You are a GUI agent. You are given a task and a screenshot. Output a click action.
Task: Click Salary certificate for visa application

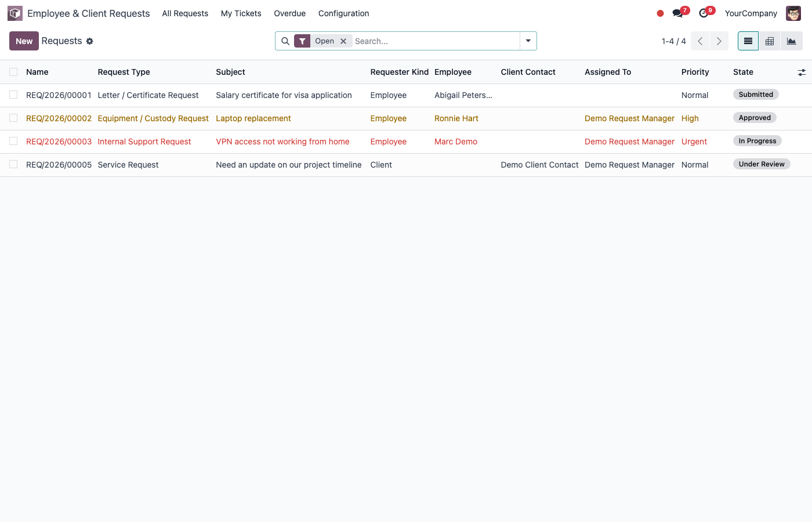click(x=284, y=95)
